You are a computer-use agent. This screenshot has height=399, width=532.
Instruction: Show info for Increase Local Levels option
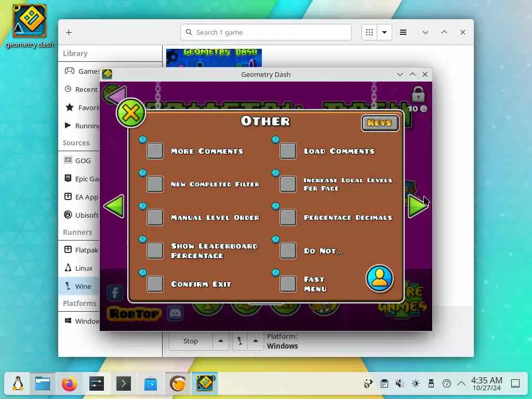pos(275,172)
